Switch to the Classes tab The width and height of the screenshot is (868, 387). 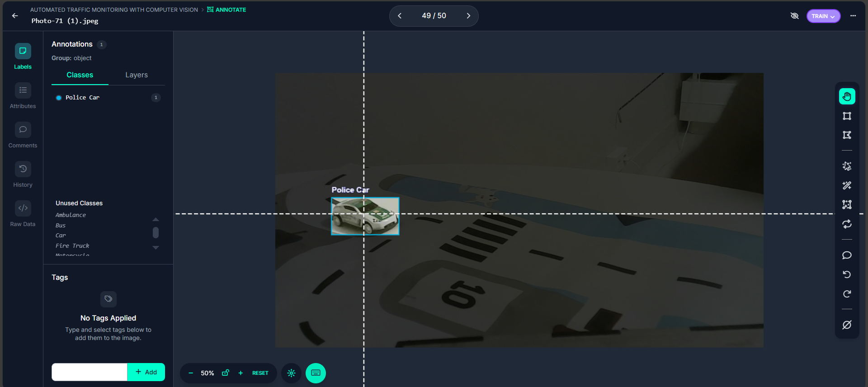point(80,75)
